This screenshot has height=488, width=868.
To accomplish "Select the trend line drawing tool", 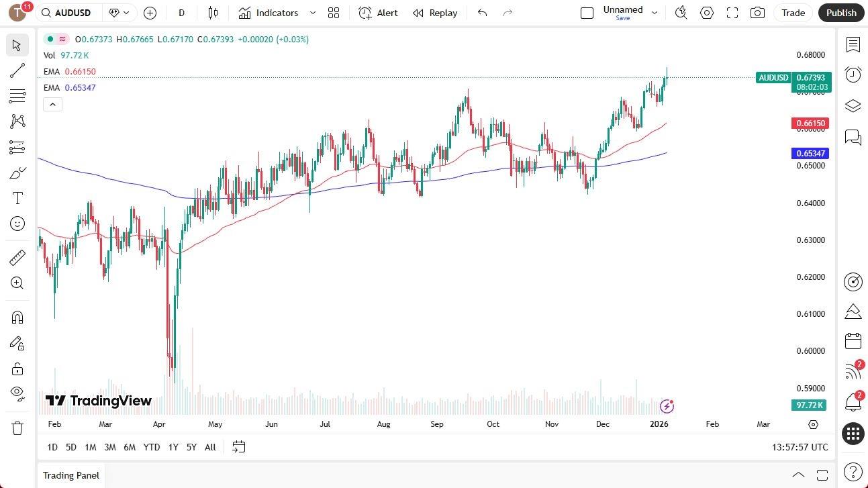I will 17,70.
